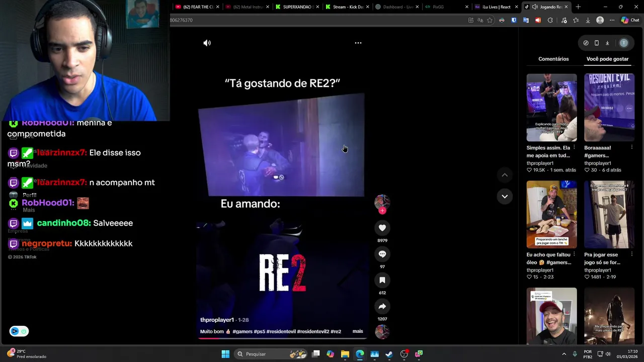Show hidden system tray icons
The width and height of the screenshot is (644, 362).
563,354
